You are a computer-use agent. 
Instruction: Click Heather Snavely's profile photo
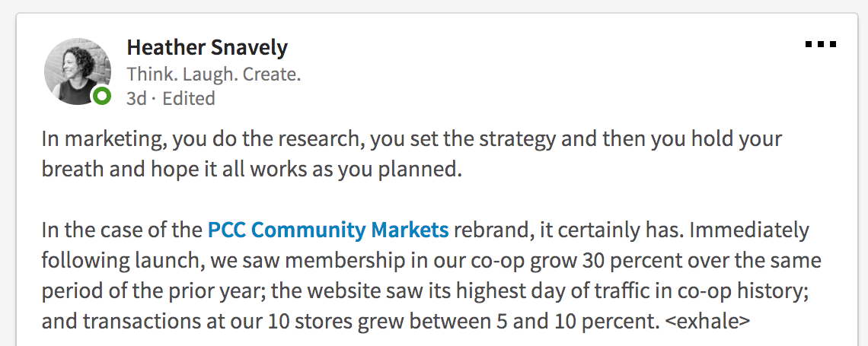coord(77,70)
